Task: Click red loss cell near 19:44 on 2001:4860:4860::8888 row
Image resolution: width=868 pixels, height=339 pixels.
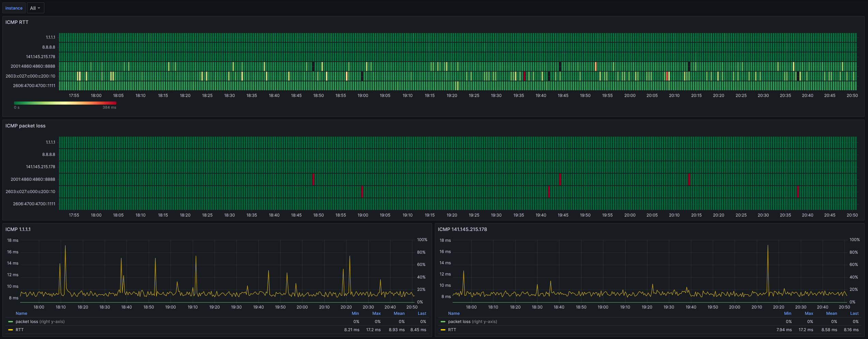Action: [560, 179]
